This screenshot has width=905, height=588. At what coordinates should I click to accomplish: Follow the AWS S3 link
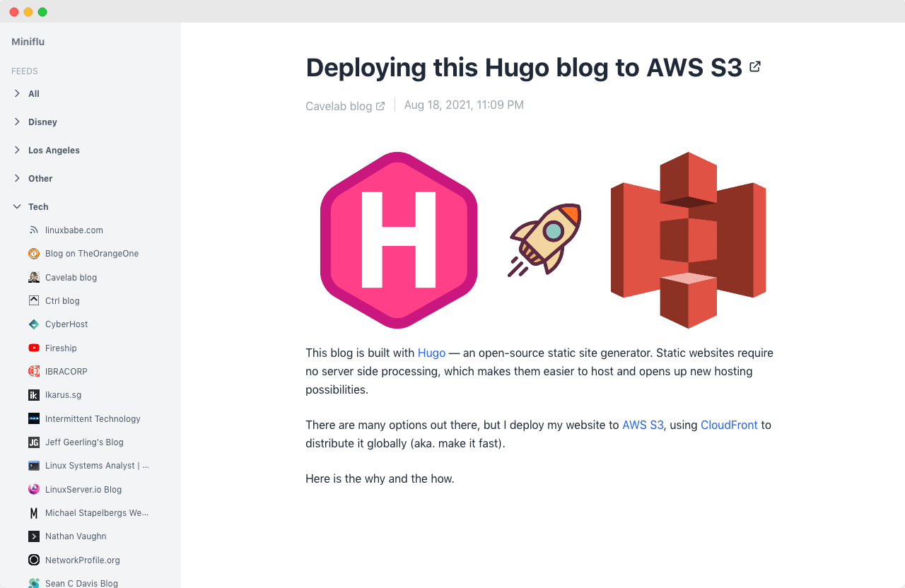pyautogui.click(x=643, y=425)
